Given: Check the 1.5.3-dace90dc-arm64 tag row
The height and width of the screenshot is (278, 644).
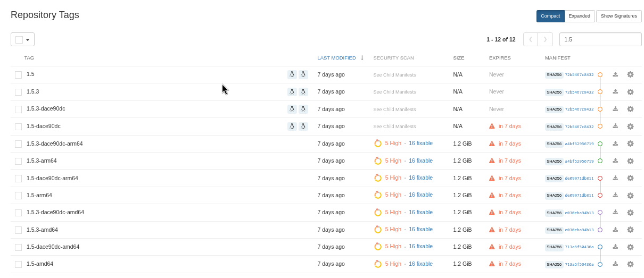Looking at the screenshot, I should point(19,144).
